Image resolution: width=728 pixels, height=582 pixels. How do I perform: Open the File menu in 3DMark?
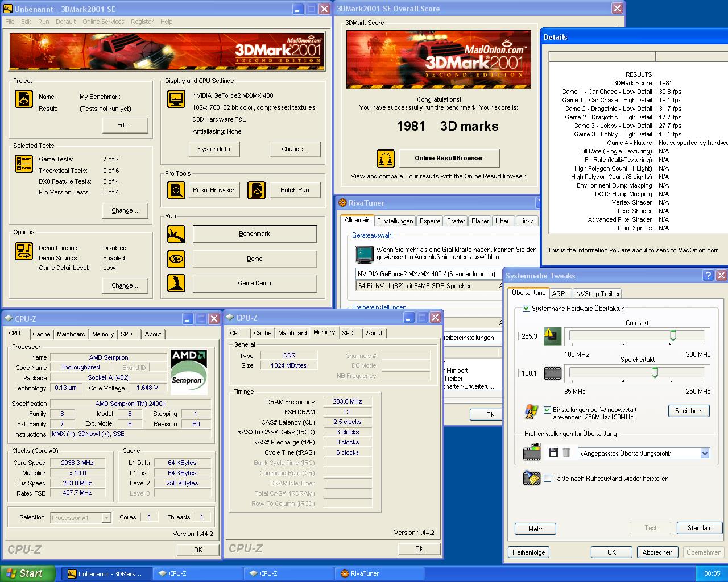(x=10, y=22)
